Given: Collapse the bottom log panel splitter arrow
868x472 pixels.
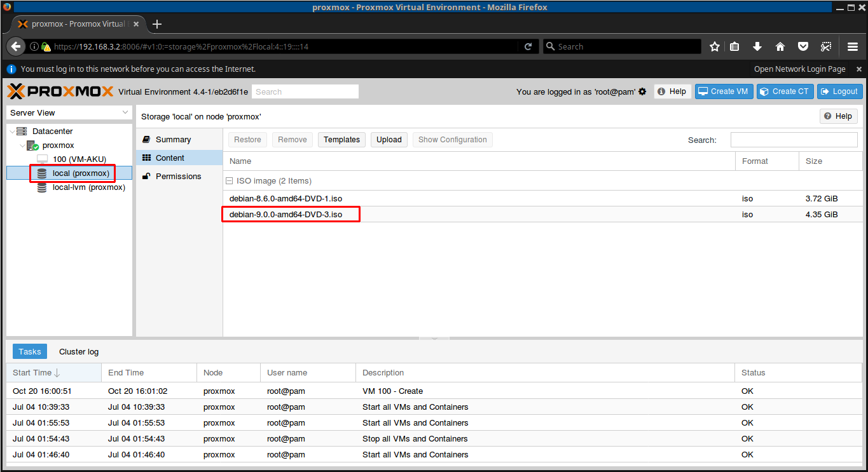Looking at the screenshot, I should click(435, 339).
